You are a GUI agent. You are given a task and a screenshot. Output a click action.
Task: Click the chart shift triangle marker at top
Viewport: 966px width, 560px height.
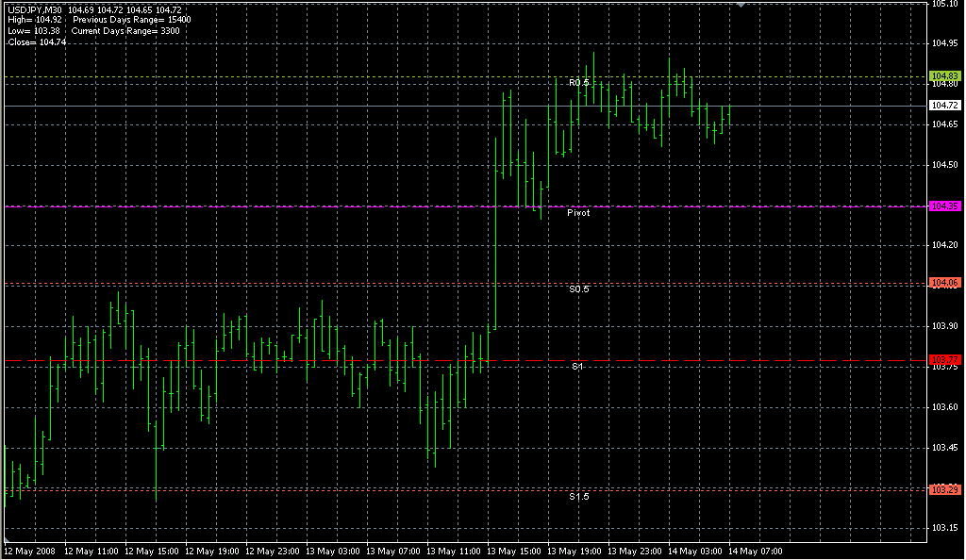[x=741, y=5]
